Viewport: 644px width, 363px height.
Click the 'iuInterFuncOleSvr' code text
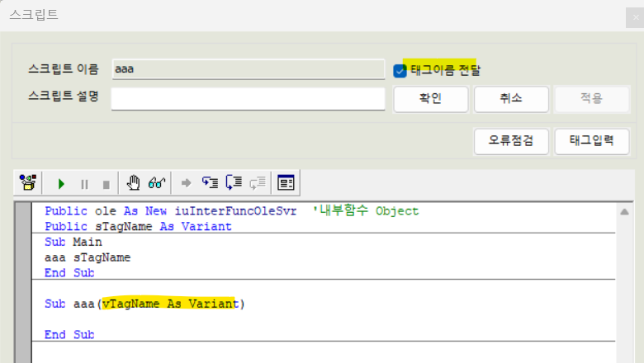235,211
